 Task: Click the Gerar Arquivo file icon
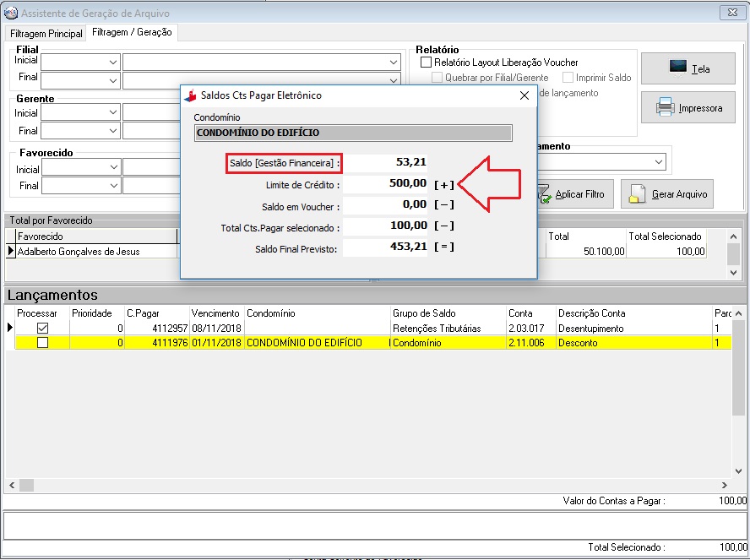click(636, 194)
